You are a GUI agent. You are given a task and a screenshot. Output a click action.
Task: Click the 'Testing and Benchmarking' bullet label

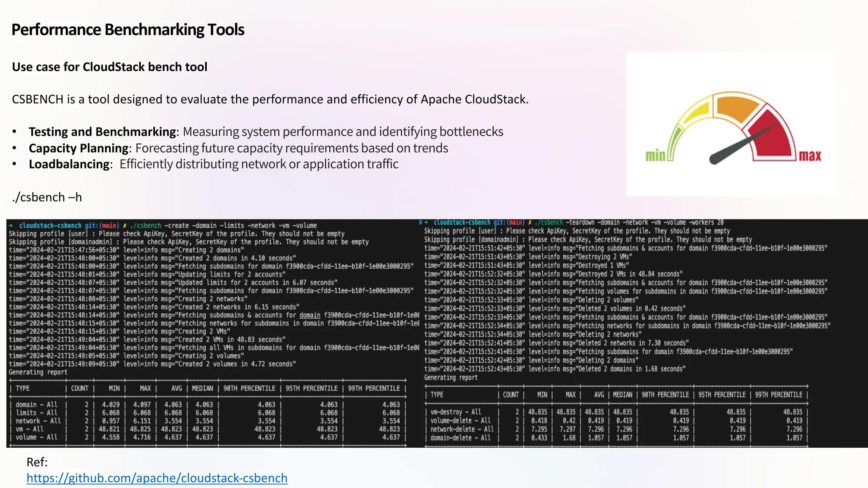click(103, 132)
